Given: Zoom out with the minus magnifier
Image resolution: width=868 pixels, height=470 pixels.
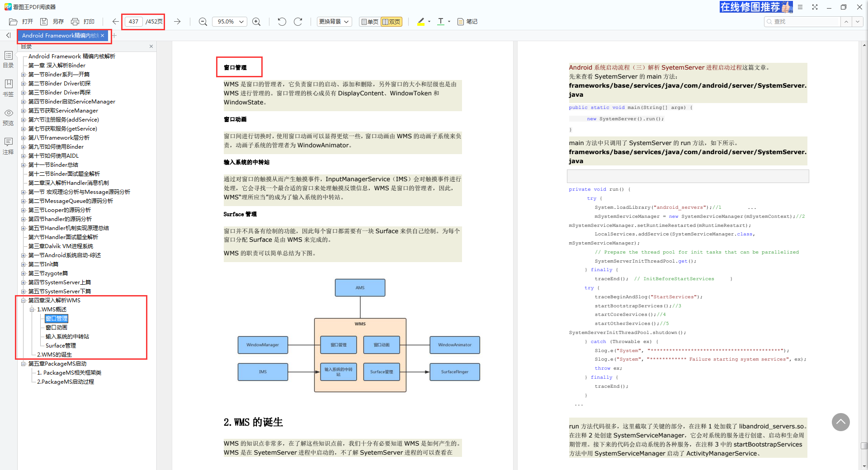Looking at the screenshot, I should pyautogui.click(x=203, y=22).
